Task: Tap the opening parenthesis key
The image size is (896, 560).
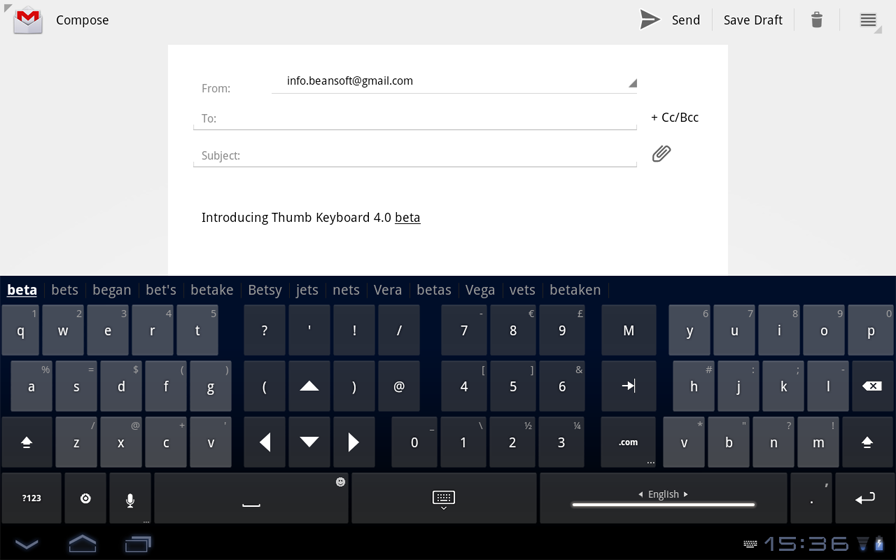Action: (265, 386)
